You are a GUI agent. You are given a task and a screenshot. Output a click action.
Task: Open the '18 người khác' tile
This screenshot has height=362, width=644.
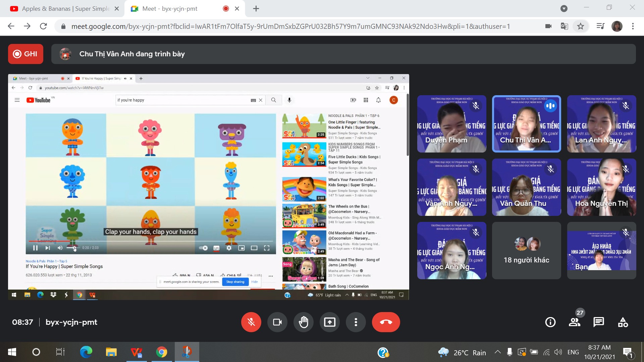pyautogui.click(x=526, y=250)
